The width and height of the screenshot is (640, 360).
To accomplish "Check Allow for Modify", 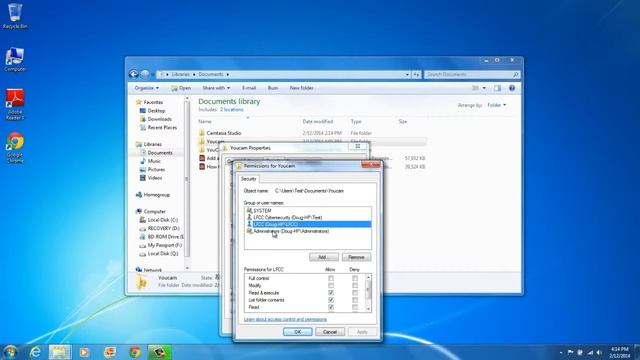I will pos(331,286).
